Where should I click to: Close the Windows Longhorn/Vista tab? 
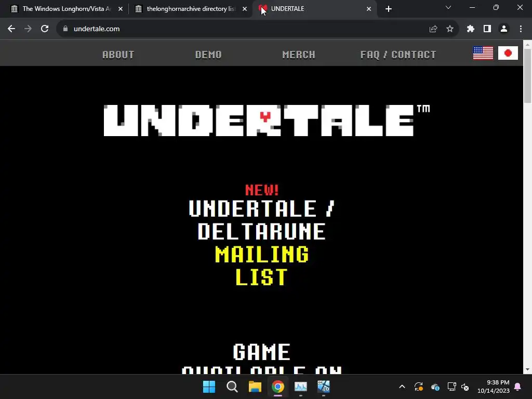point(121,9)
